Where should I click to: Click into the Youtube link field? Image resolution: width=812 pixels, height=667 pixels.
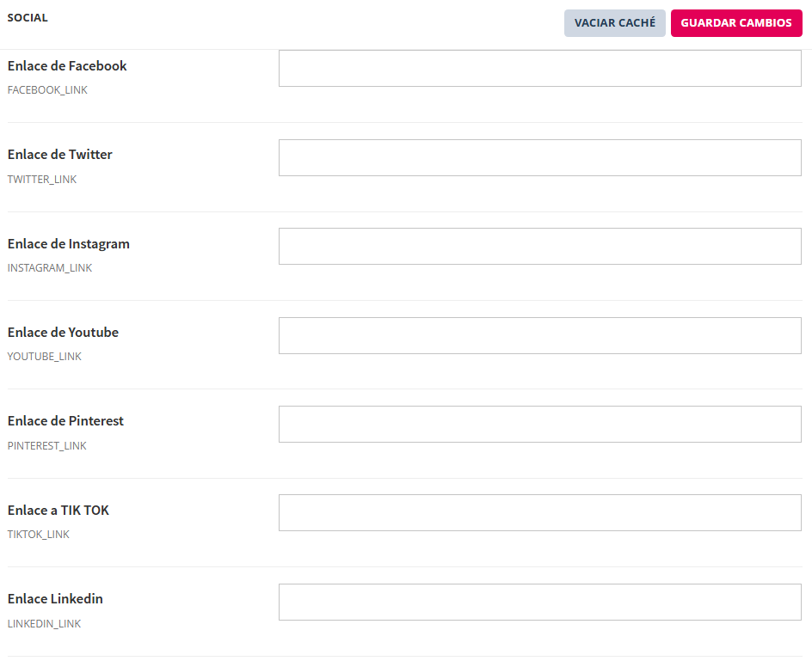[x=539, y=335]
